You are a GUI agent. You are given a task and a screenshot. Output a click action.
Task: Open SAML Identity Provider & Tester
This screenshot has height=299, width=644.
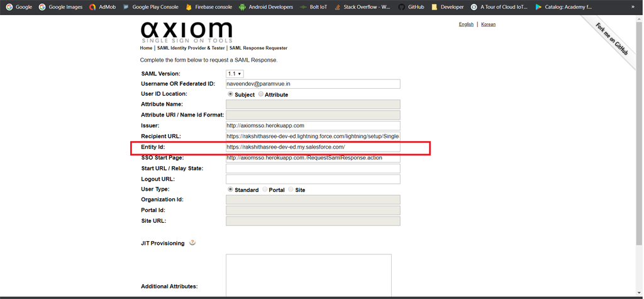[191, 48]
